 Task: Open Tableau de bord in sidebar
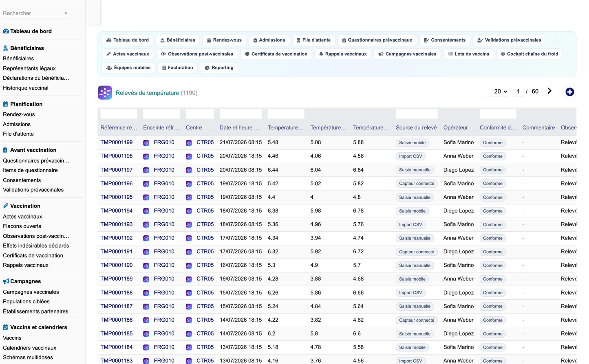click(31, 31)
